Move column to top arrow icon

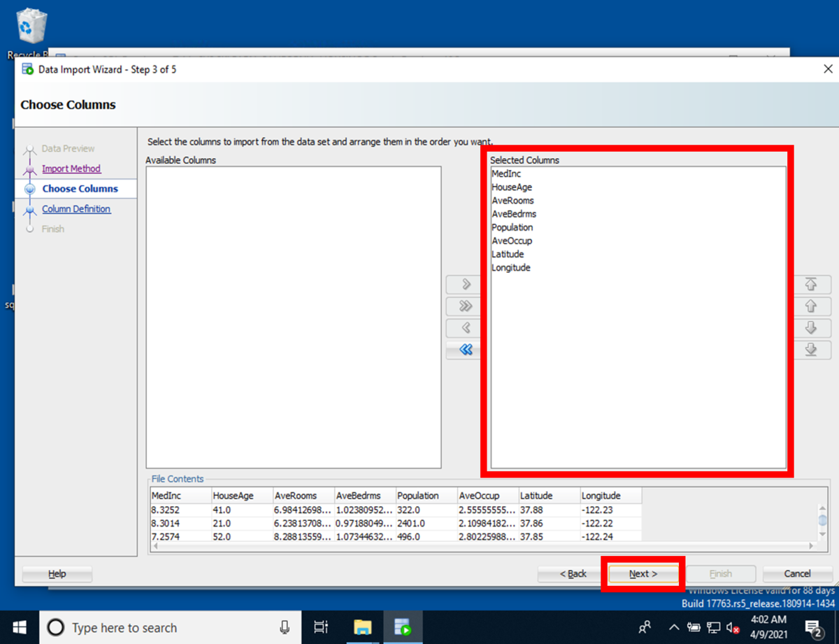point(811,285)
